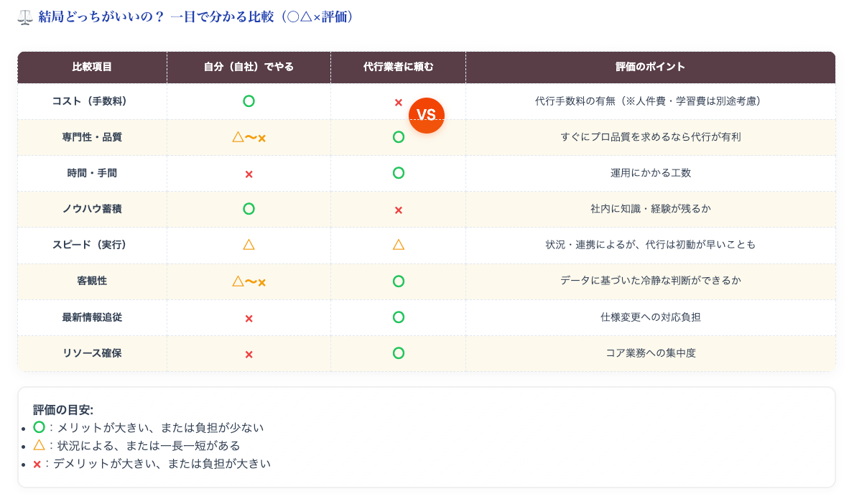Click the 比較項目 column header

tap(92, 67)
